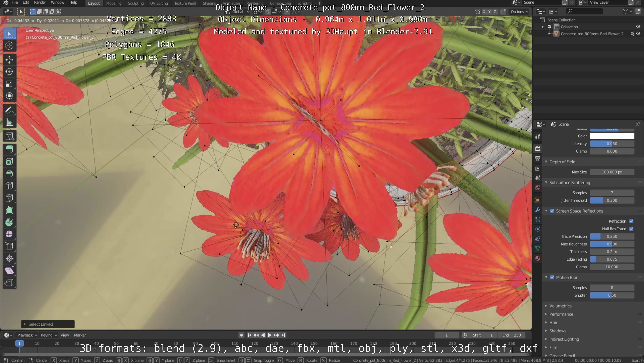This screenshot has height=363, width=644.
Task: Open the viewport Options dropdown
Action: coord(519,12)
